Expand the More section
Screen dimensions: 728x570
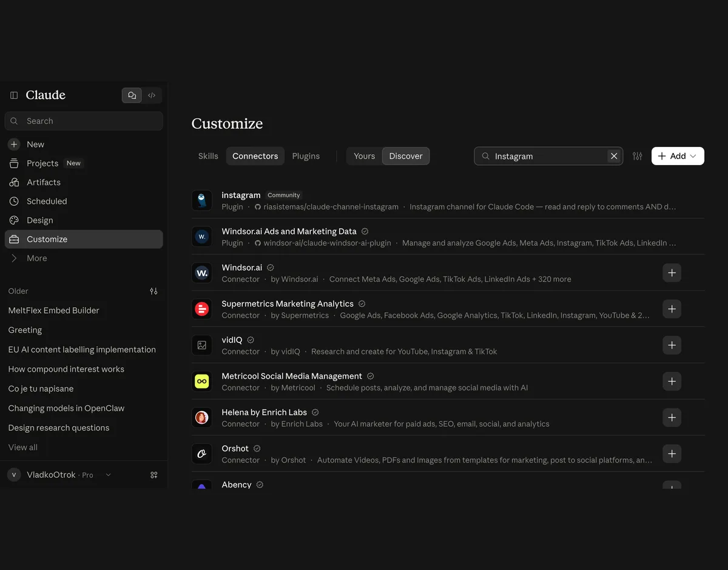[84, 258]
